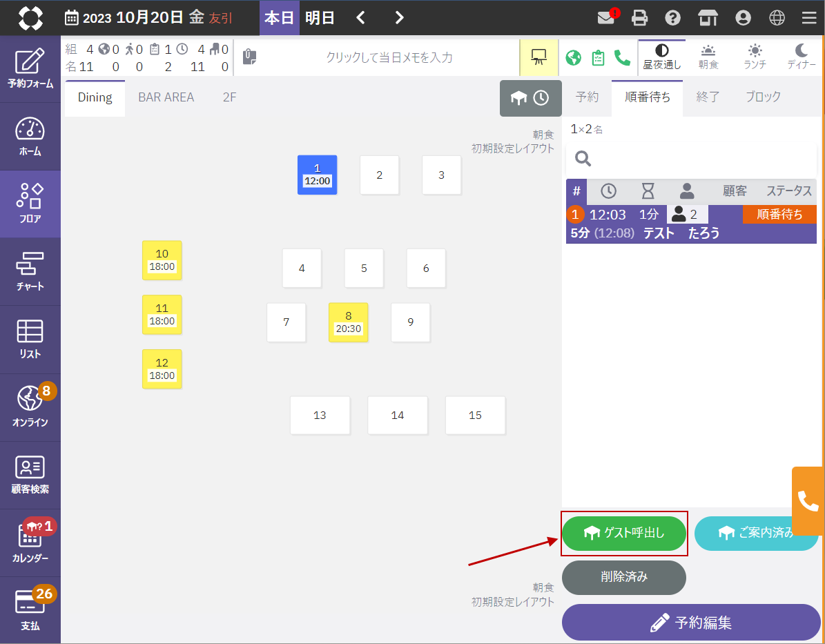Go to next day arrow
This screenshot has width=825, height=644.
click(399, 18)
